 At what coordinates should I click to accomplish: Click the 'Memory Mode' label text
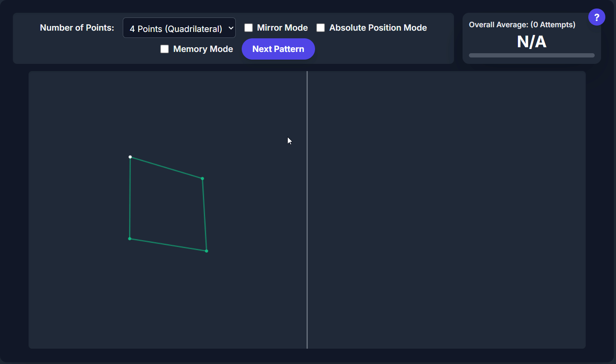pos(203,49)
